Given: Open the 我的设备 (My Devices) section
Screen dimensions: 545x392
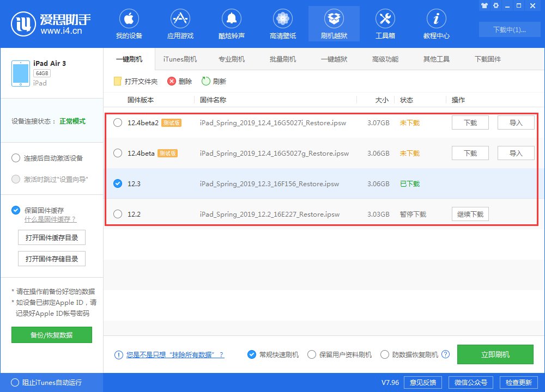Looking at the screenshot, I should pos(129,23).
